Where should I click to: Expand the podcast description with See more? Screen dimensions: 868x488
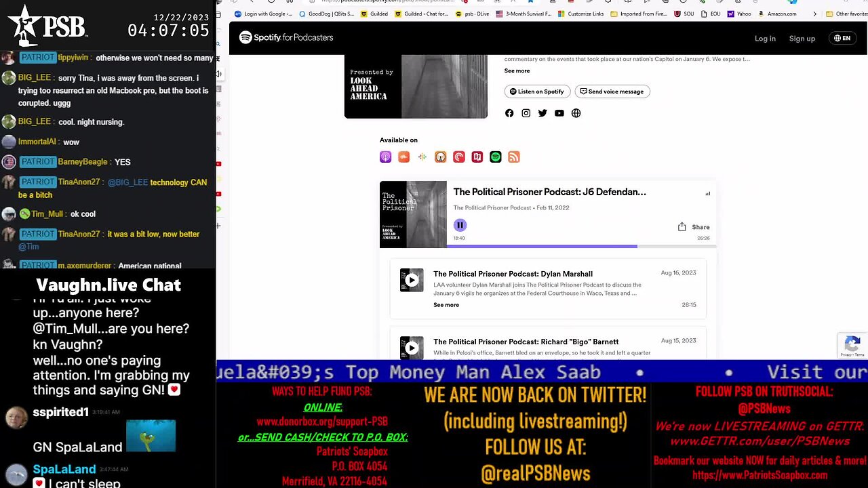click(x=517, y=70)
